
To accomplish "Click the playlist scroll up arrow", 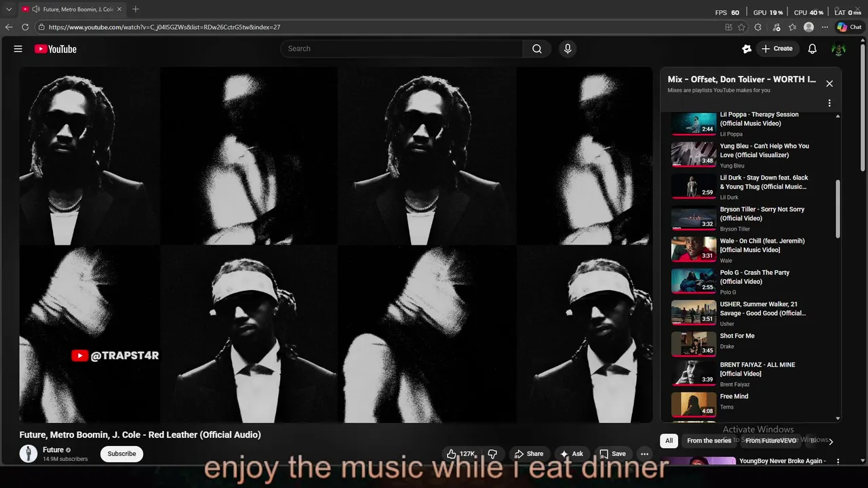I will pyautogui.click(x=837, y=116).
